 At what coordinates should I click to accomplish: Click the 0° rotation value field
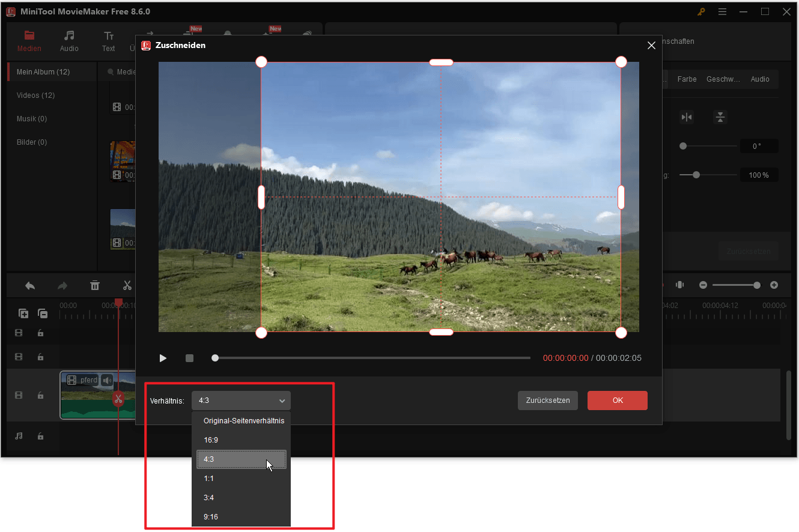coord(759,146)
